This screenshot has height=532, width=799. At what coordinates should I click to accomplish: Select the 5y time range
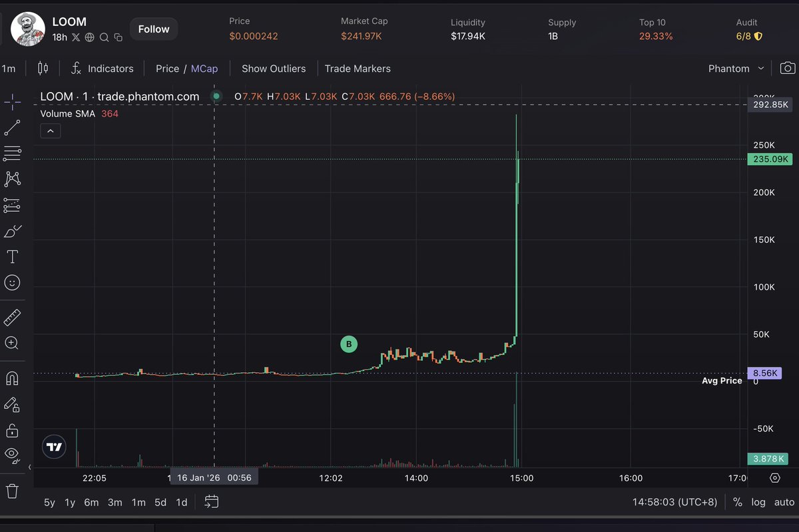pos(49,502)
